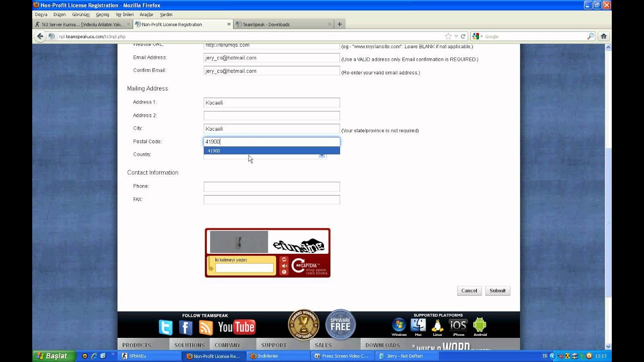Screen dimensions: 644x362
Task: Focus the Email Address field
Action: click(272, 58)
